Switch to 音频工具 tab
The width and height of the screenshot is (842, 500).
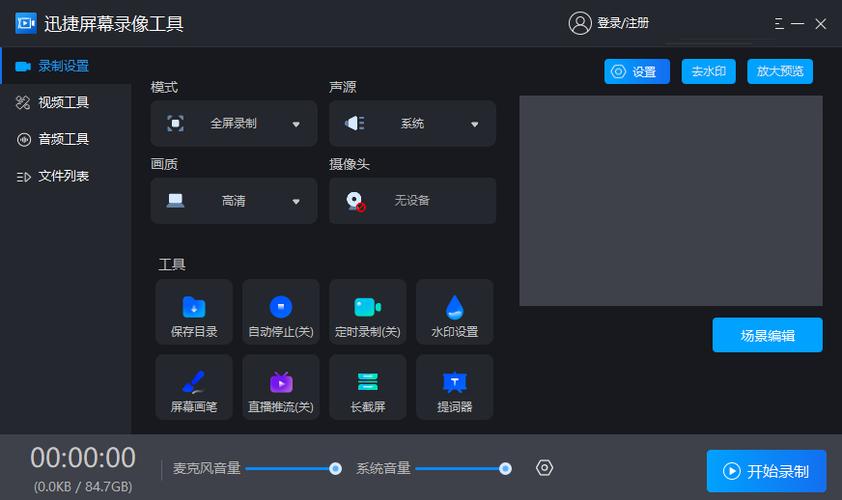66,140
